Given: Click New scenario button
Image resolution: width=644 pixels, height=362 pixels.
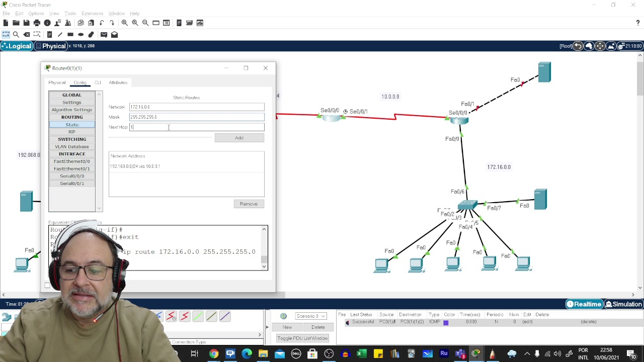Looking at the screenshot, I should (287, 327).
